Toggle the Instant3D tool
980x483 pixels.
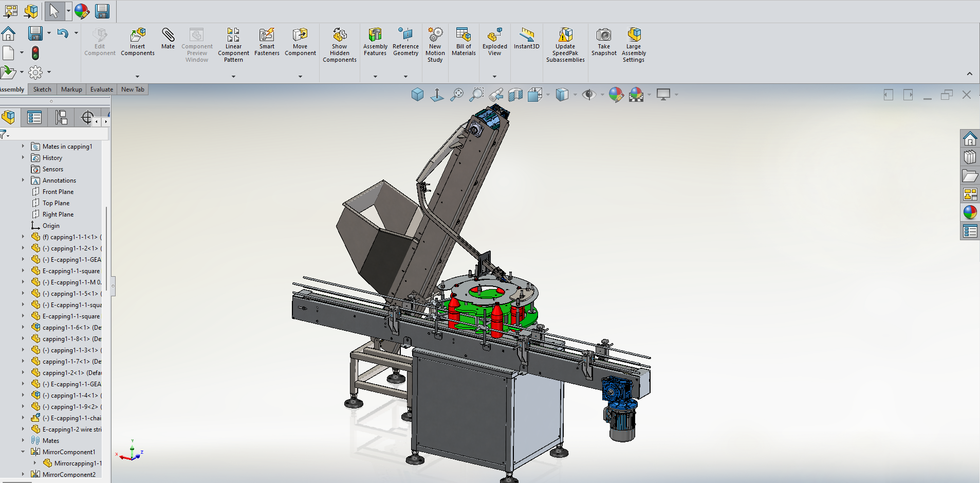pos(527,39)
